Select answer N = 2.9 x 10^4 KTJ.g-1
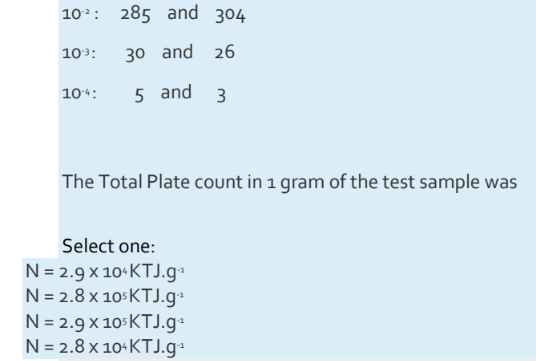Image resolution: width=536 pixels, height=361 pixels. pyautogui.click(x=105, y=272)
